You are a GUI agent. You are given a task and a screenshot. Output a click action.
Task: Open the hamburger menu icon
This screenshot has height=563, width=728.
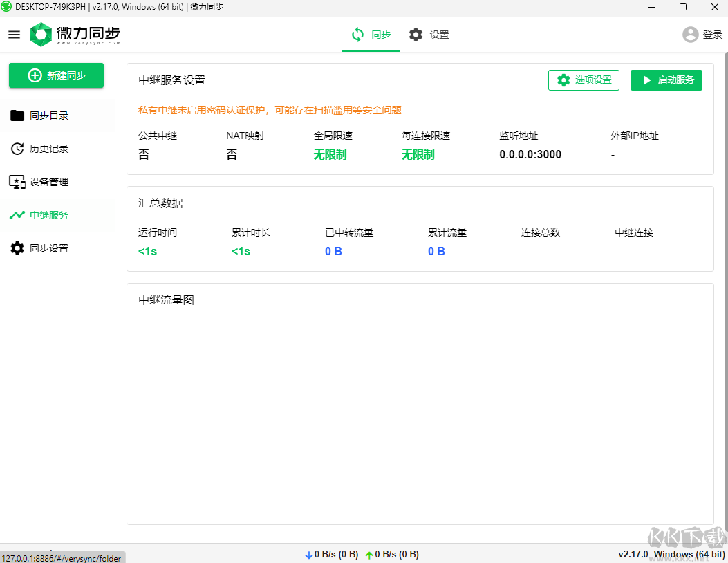pos(14,34)
